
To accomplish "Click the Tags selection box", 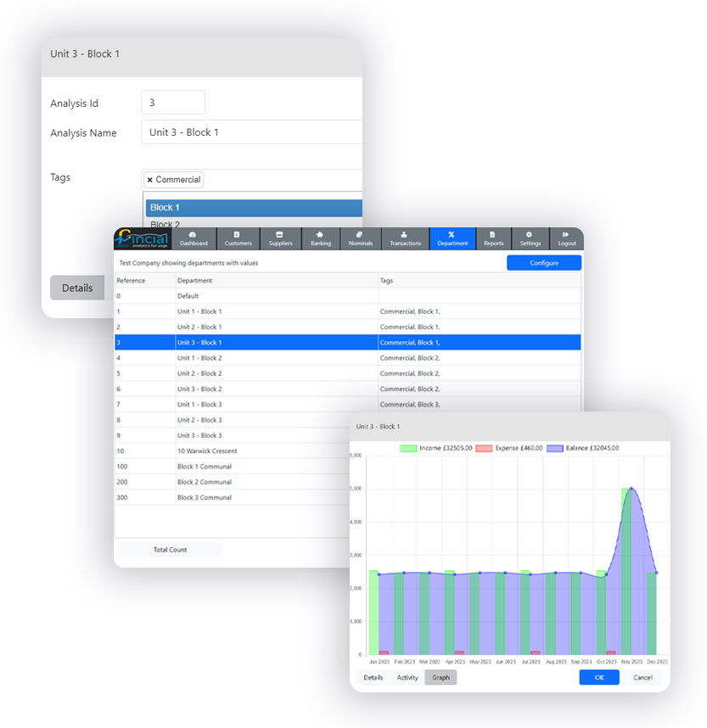I will [280, 180].
